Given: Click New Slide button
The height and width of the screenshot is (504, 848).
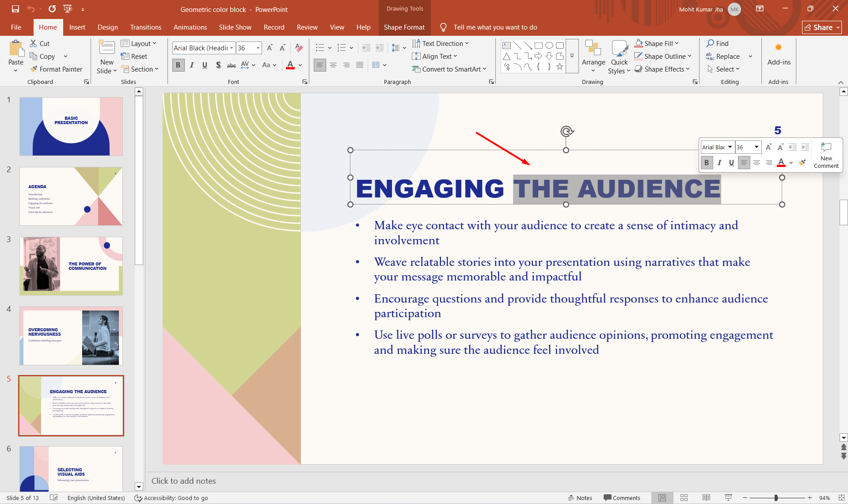Looking at the screenshot, I should [107, 56].
